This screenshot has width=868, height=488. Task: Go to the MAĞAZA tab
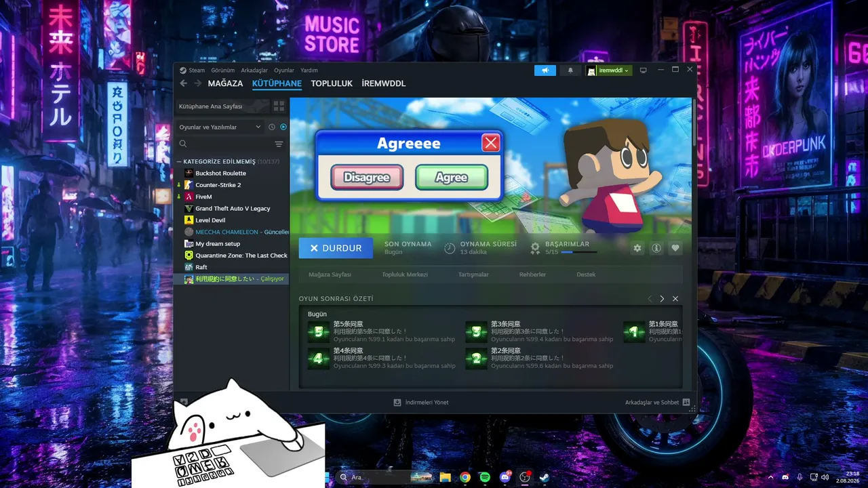(225, 83)
